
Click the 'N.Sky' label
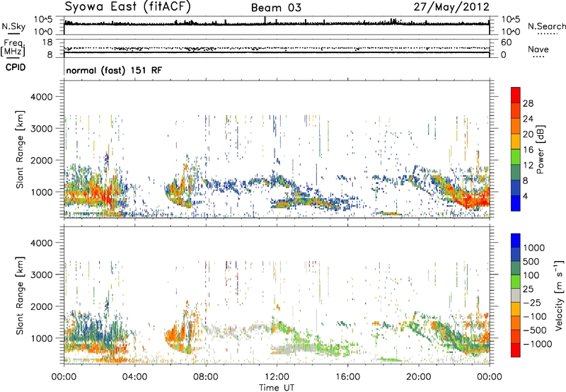tap(13, 26)
